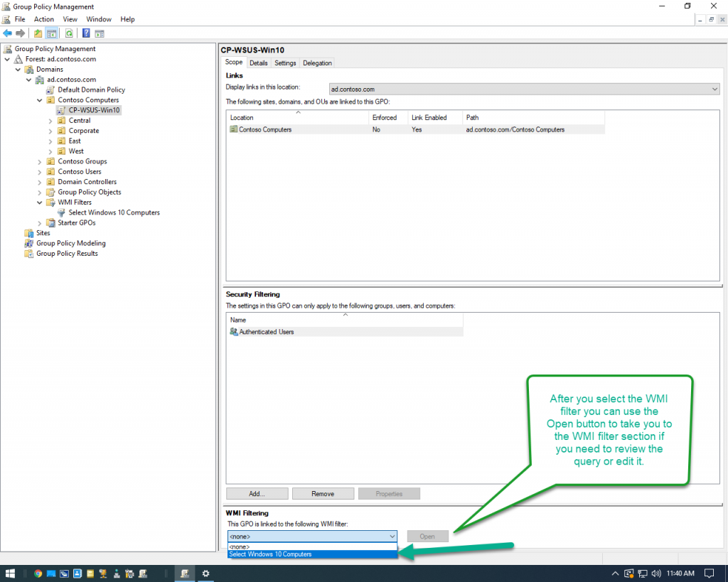Switch to the Delegation tab
Screen dimensions: 728x582
[317, 63]
